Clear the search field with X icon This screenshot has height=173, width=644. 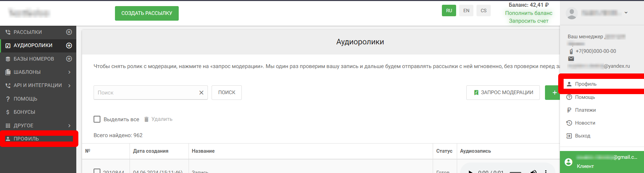201,93
